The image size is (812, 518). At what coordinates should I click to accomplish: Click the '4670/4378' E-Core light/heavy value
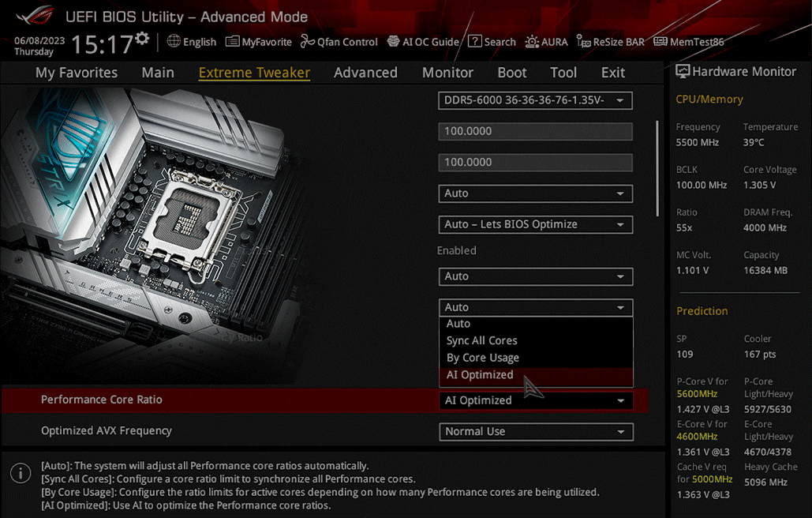(768, 452)
